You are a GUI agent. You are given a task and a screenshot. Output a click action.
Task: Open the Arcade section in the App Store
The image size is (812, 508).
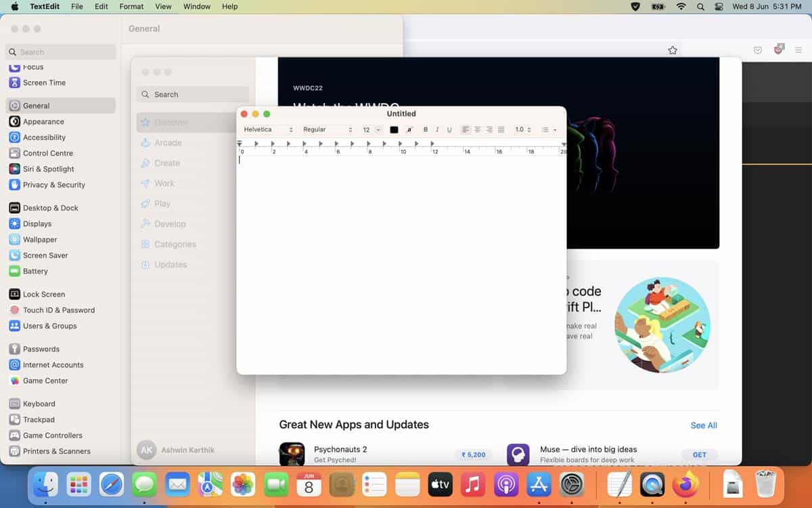(x=167, y=142)
